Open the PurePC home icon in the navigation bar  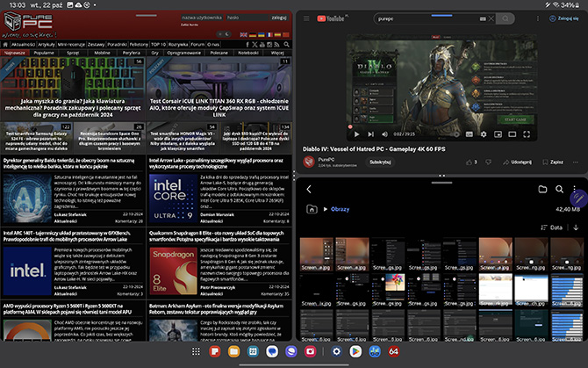click(5, 44)
